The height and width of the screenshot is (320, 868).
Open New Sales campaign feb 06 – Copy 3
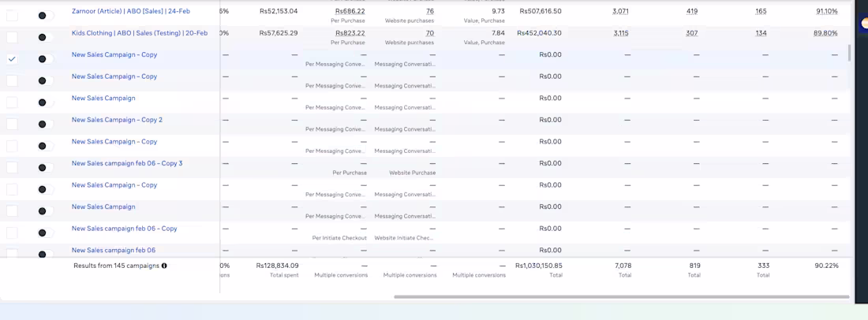click(127, 164)
